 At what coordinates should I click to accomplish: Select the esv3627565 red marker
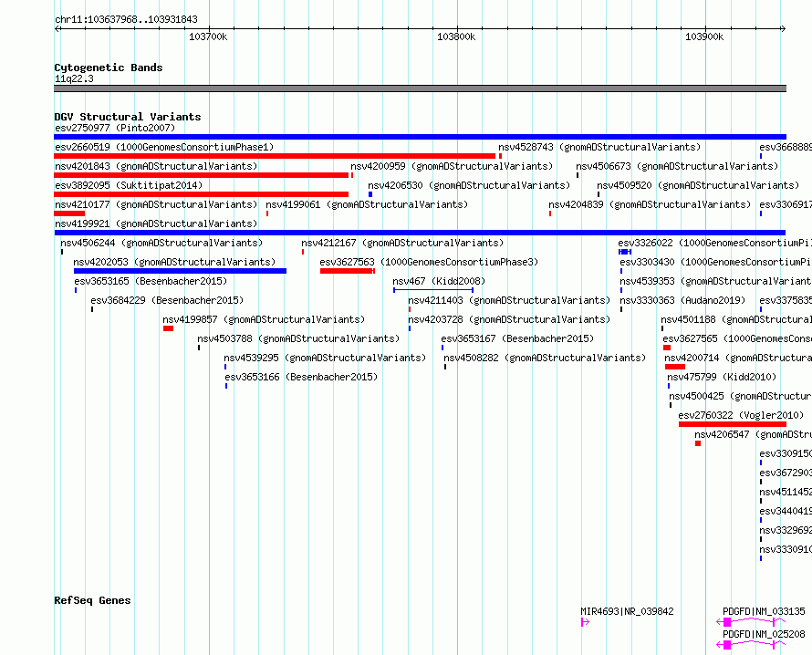pos(667,348)
